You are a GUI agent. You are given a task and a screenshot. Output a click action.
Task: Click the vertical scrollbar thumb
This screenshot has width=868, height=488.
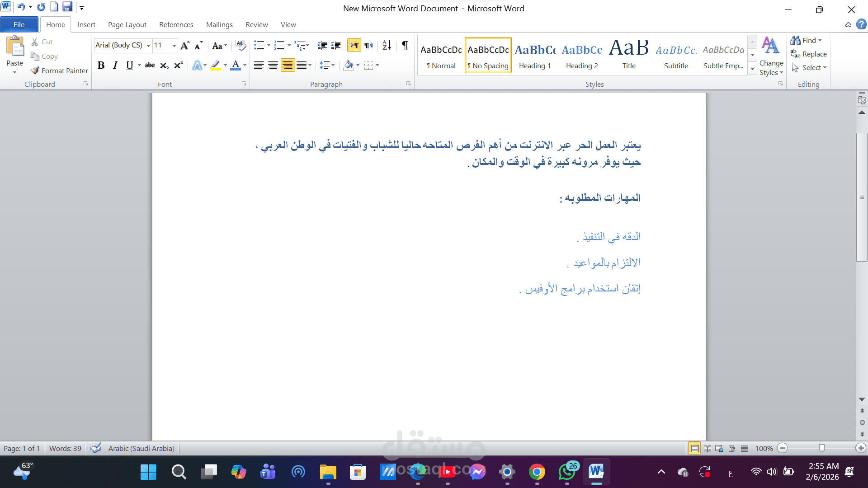coord(862,197)
